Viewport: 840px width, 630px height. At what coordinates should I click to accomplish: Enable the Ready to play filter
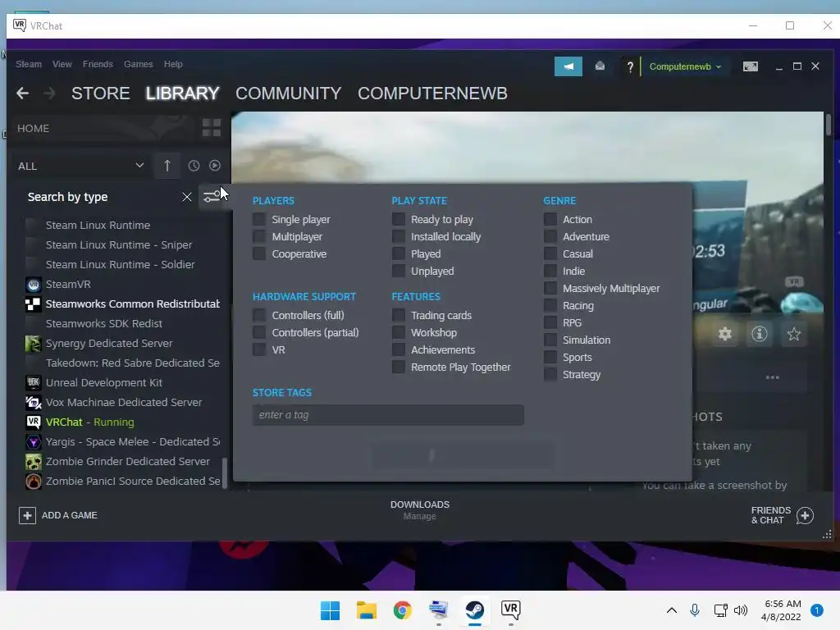398,220
